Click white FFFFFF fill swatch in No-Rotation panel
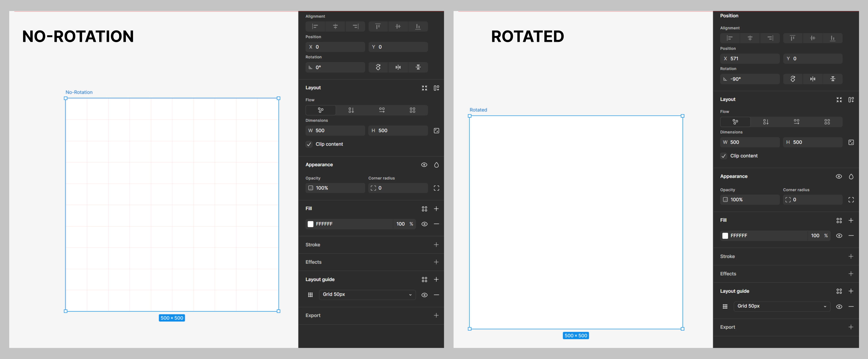The image size is (868, 359). point(311,224)
